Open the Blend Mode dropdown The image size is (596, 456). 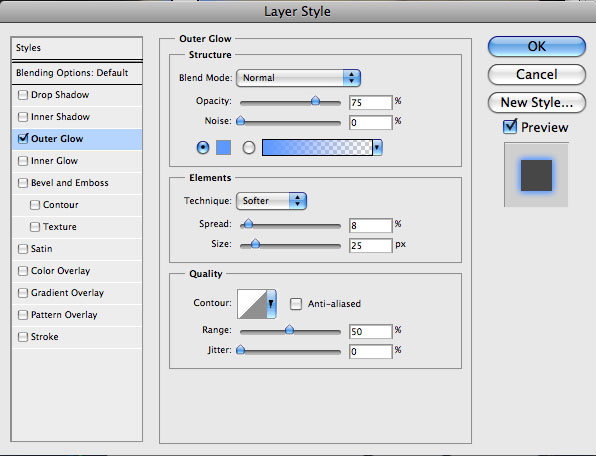pos(298,78)
